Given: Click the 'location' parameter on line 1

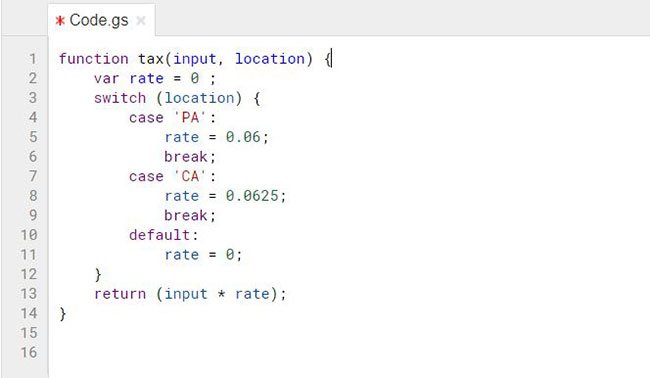Looking at the screenshot, I should [x=270, y=59].
